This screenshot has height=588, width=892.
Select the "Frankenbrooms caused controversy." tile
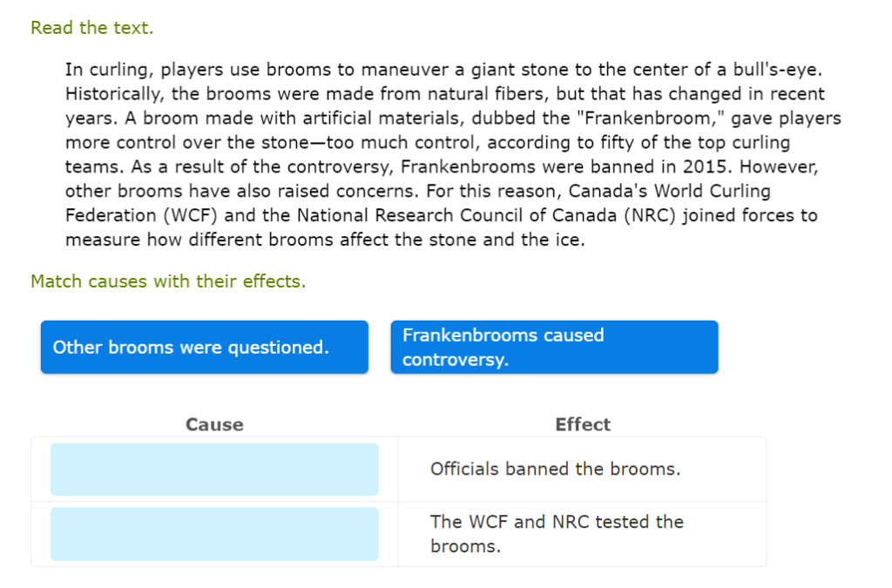pos(554,348)
